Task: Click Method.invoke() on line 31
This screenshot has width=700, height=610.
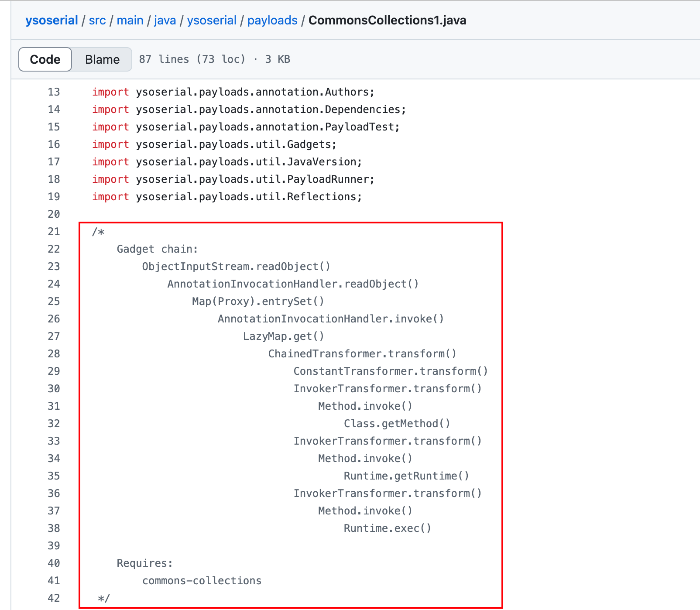Action: [365, 406]
